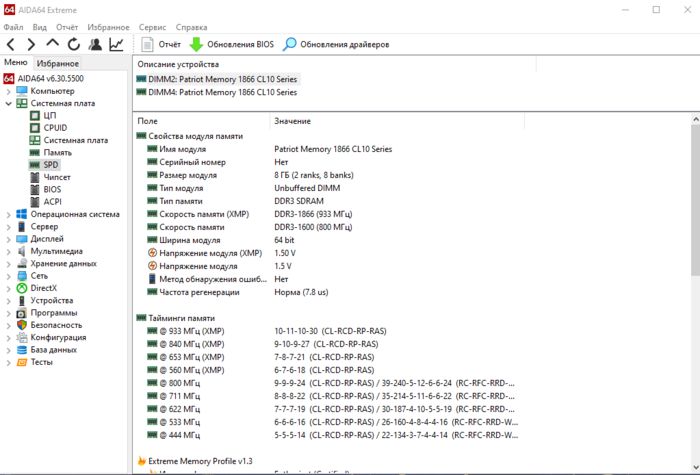Click the База данных icon
This screenshot has width=700, height=475.
click(x=21, y=350)
